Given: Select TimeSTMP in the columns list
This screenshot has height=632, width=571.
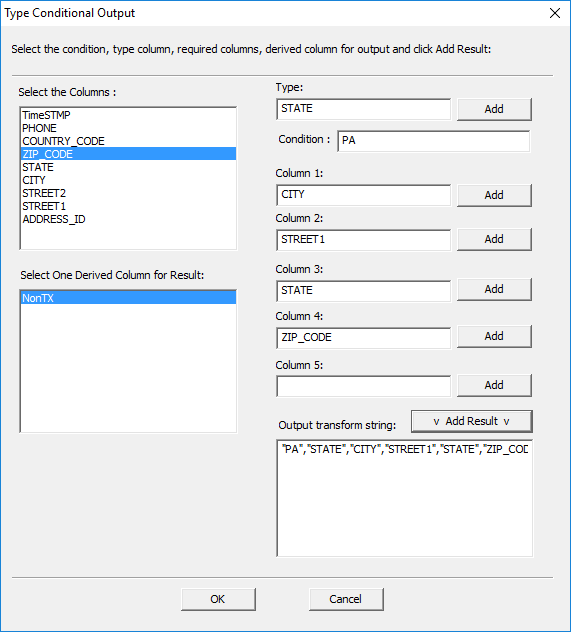Looking at the screenshot, I should (128, 115).
